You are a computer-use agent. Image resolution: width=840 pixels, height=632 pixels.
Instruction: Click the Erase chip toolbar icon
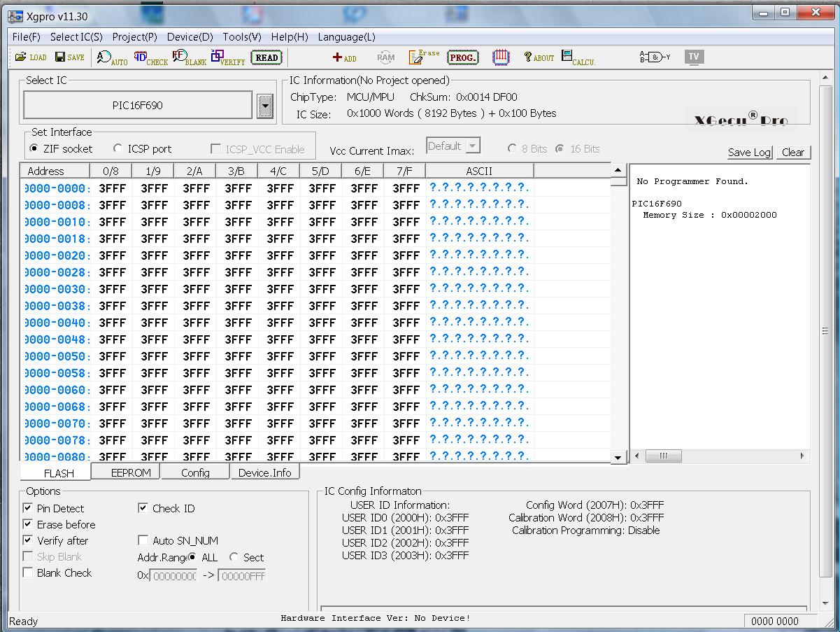click(424, 57)
